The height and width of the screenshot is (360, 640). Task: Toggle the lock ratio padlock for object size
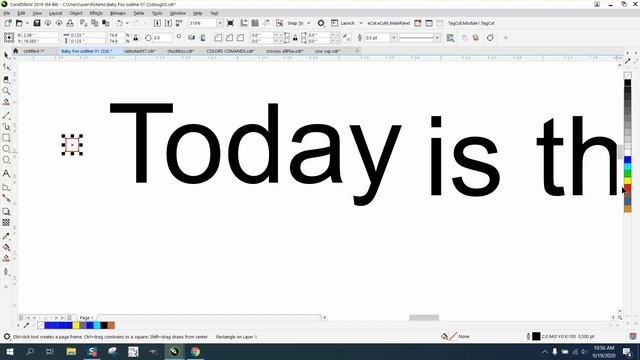tap(136, 38)
